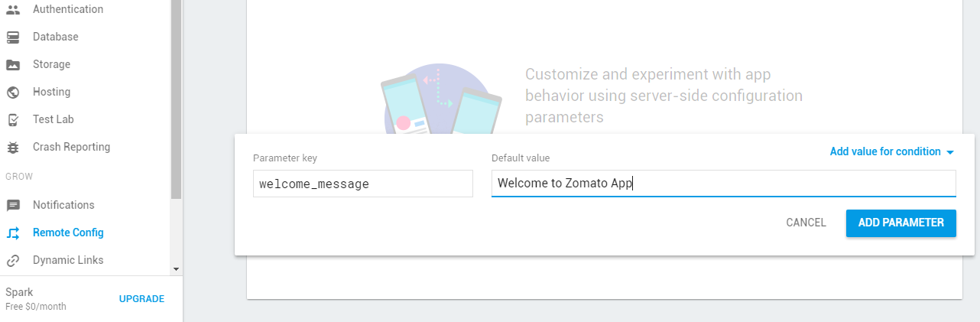Click the CANCEL button
This screenshot has width=980, height=322.
(x=806, y=223)
